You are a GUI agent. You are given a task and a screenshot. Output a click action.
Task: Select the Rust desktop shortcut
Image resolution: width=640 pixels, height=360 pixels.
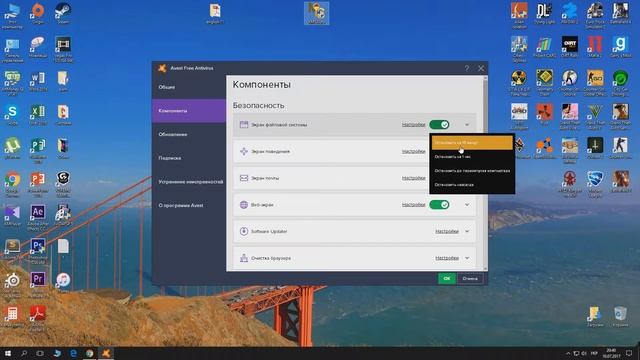tap(544, 114)
